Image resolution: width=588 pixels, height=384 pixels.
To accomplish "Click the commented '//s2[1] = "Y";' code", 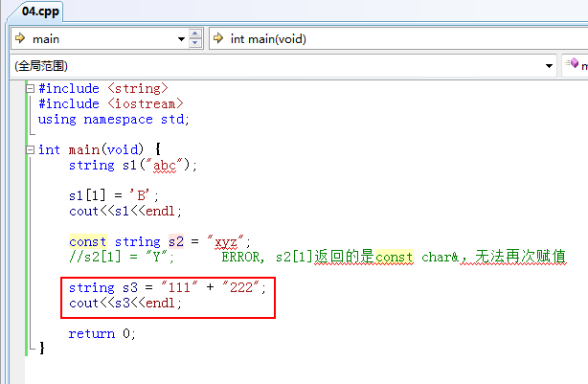I will point(121,258).
